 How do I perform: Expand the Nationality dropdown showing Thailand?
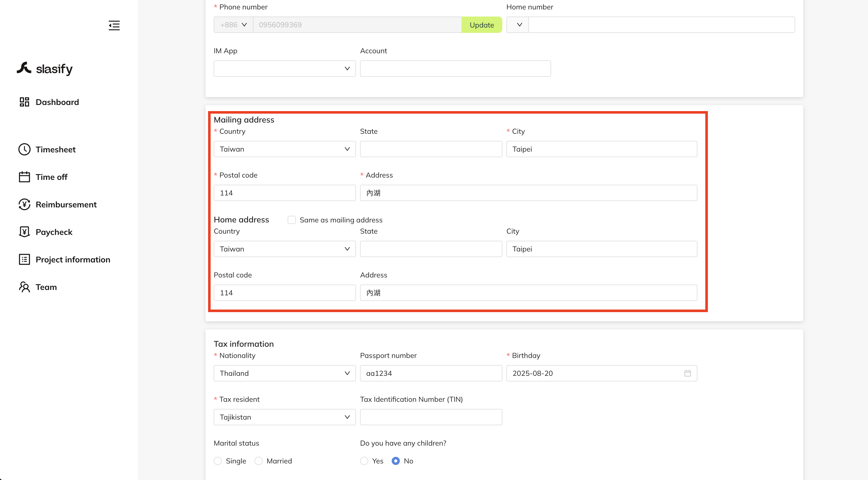coord(285,373)
